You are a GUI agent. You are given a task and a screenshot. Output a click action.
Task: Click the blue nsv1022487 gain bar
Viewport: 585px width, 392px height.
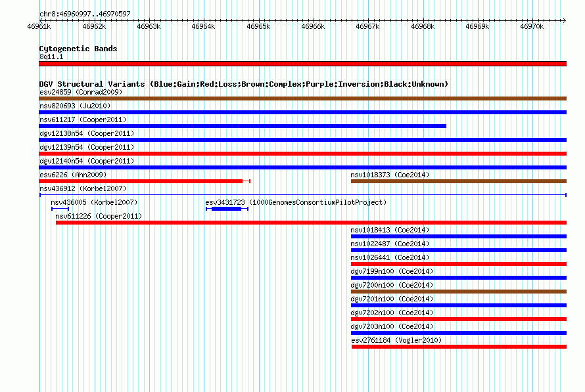point(459,250)
